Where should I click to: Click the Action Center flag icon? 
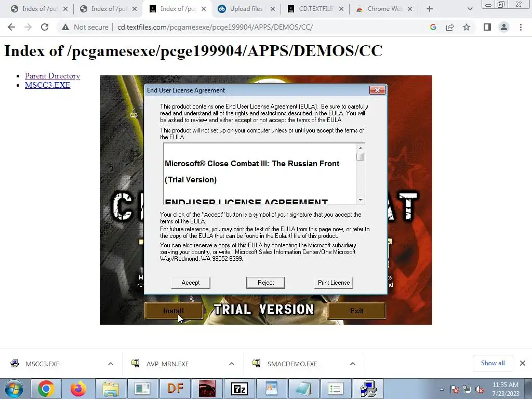(x=455, y=389)
